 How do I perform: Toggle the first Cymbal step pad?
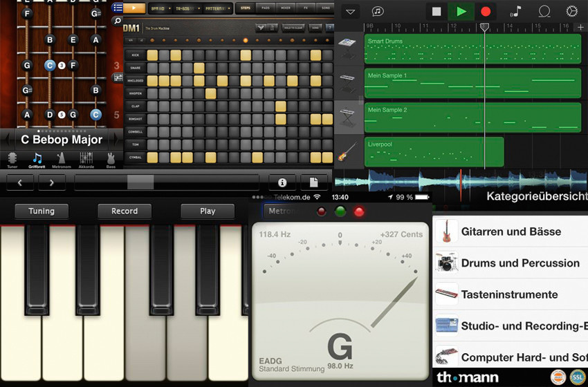pyautogui.click(x=152, y=157)
